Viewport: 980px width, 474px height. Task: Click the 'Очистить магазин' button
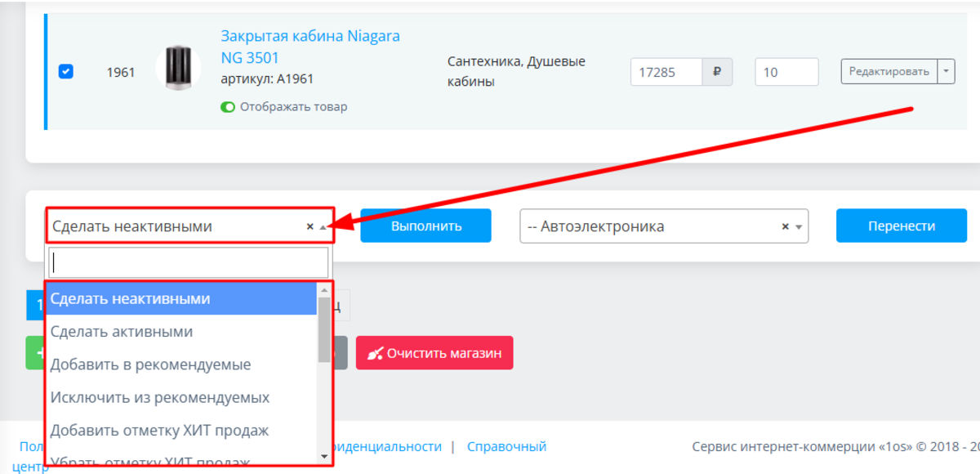point(434,353)
